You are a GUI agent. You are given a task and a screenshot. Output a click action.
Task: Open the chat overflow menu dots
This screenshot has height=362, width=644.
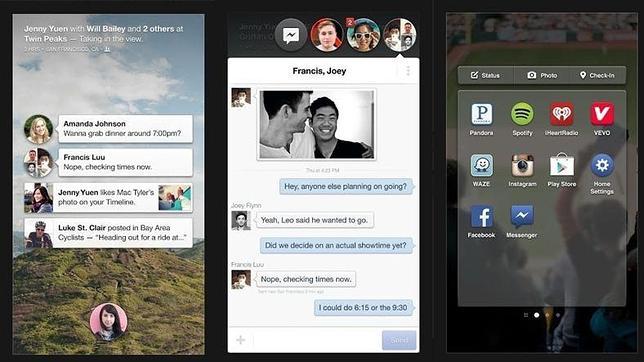pos(408,71)
